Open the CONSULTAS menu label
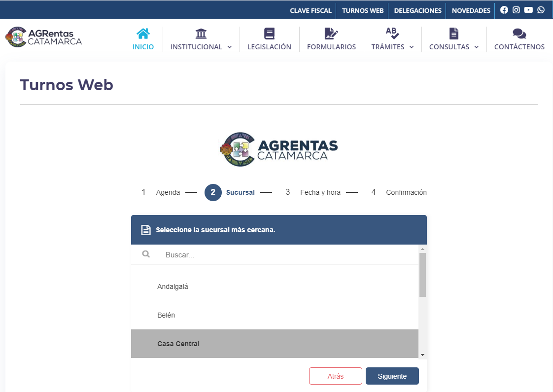The image size is (553, 392). 449,47
